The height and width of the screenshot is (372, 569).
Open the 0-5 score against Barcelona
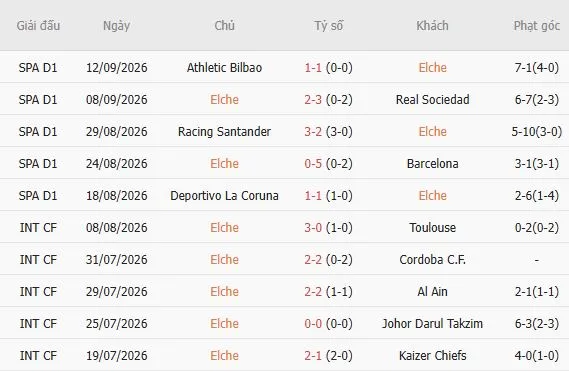[x=313, y=164]
